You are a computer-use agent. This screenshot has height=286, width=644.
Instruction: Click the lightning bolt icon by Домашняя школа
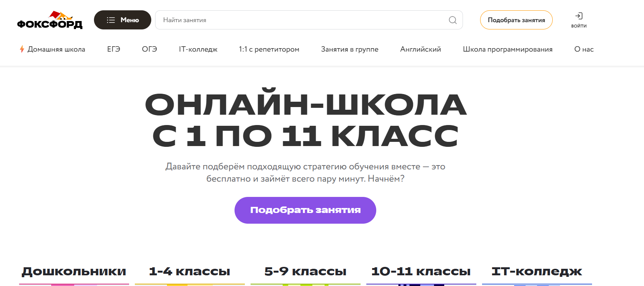22,49
